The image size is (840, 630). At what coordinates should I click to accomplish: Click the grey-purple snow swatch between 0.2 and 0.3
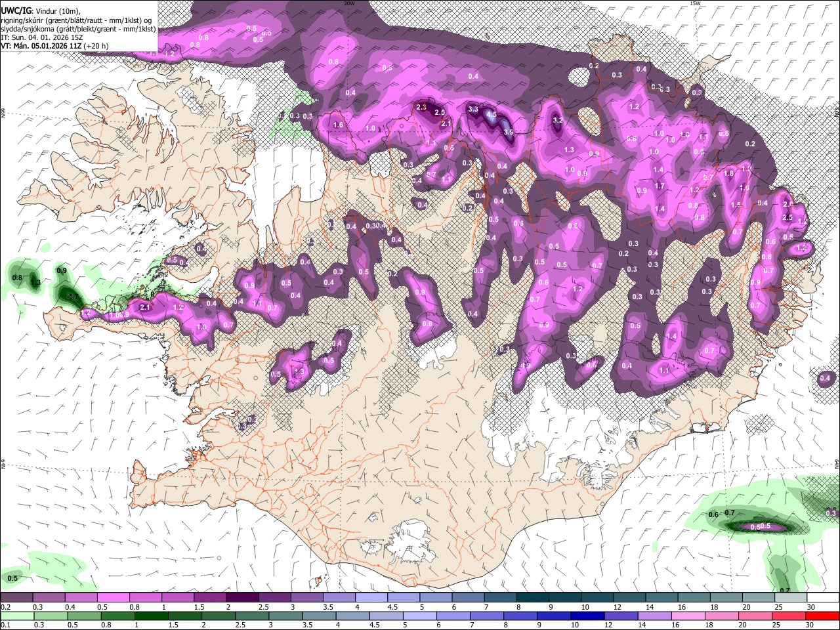point(16,598)
